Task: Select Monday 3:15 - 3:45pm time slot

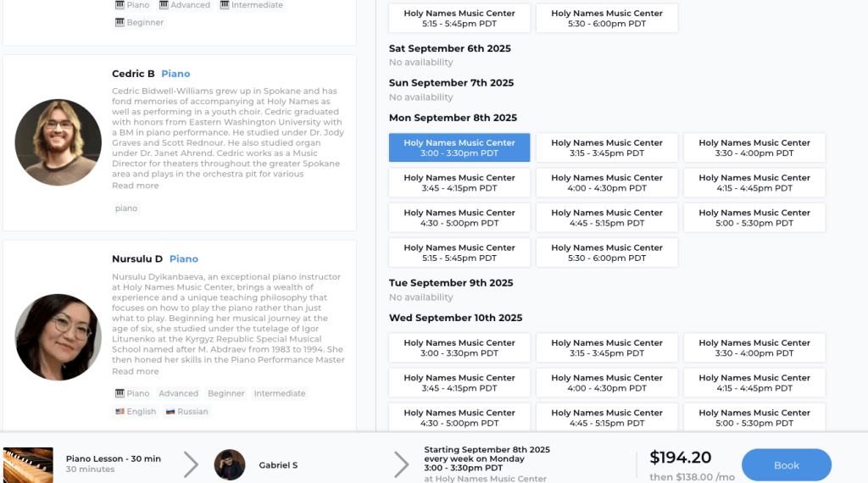Action: click(607, 148)
